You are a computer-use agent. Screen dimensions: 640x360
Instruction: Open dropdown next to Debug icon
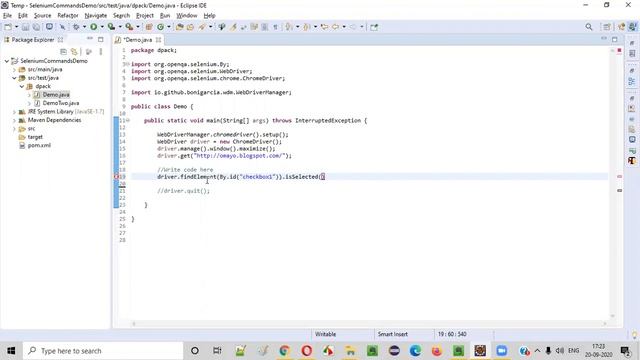pos(84,27)
